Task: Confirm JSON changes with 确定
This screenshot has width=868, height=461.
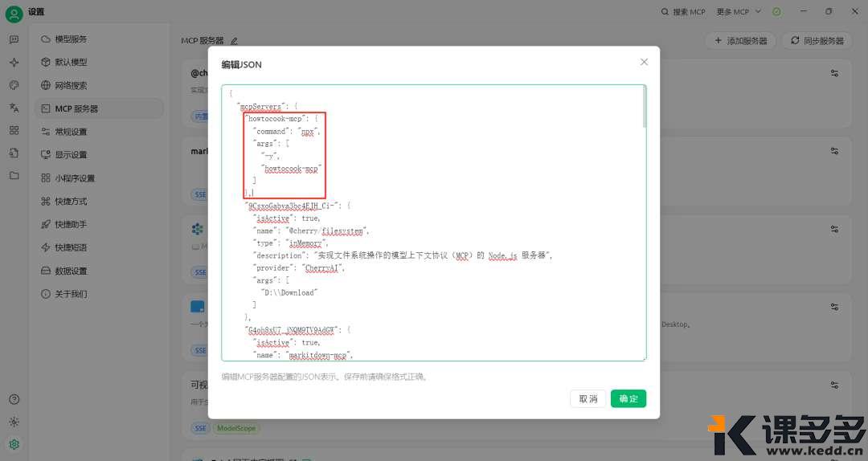Action: [x=628, y=398]
